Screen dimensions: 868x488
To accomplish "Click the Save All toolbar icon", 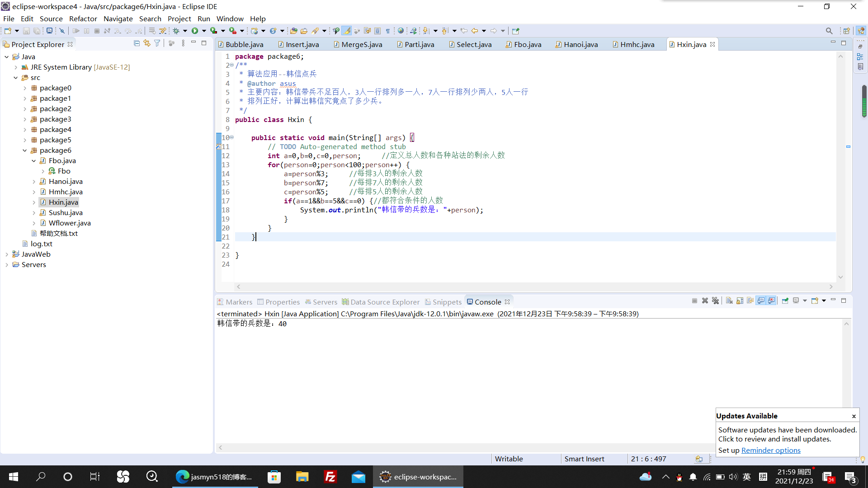I will [37, 31].
